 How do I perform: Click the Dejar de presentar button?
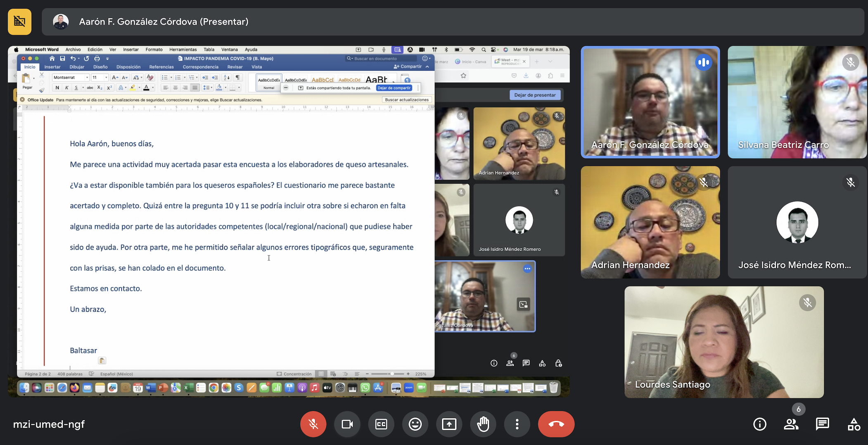[x=535, y=95]
